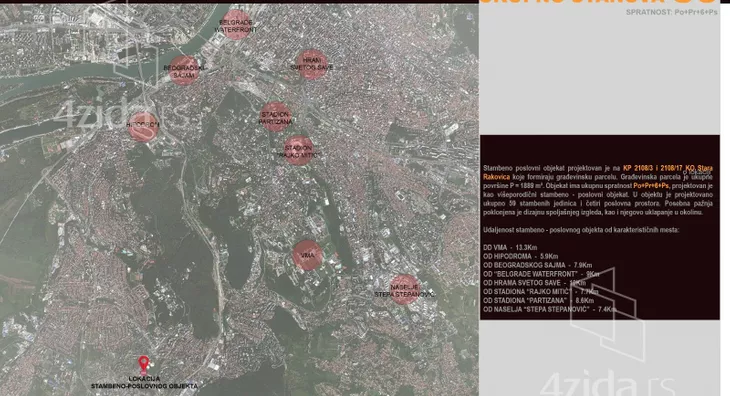The width and height of the screenshot is (730, 396).
Task: Click the orange "KP 2108/3 i 2108/17" text
Action: pos(653,168)
